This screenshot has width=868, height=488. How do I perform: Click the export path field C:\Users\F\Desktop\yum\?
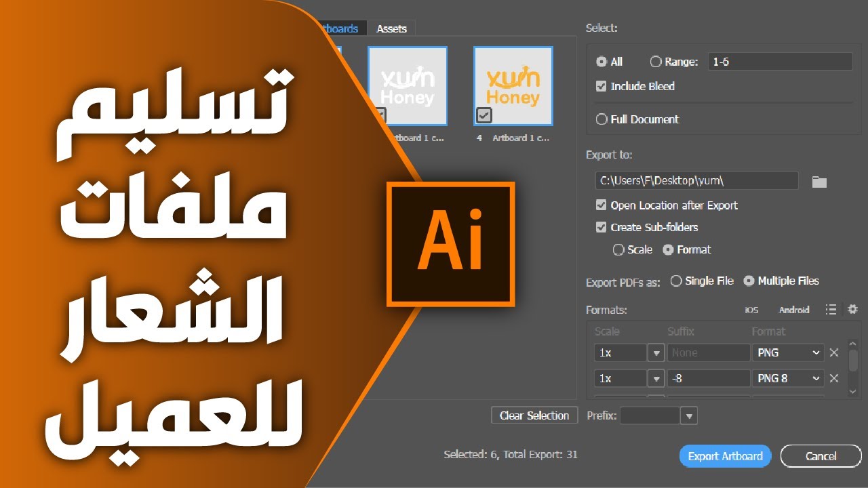tap(696, 181)
